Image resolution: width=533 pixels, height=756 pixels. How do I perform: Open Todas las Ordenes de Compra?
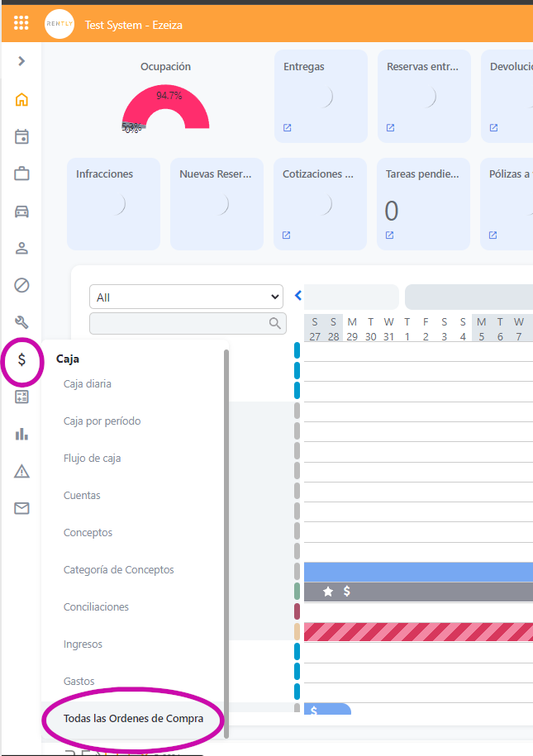pyautogui.click(x=133, y=719)
